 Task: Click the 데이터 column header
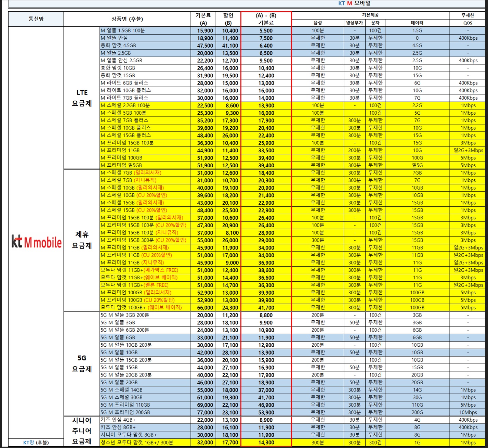point(417,23)
